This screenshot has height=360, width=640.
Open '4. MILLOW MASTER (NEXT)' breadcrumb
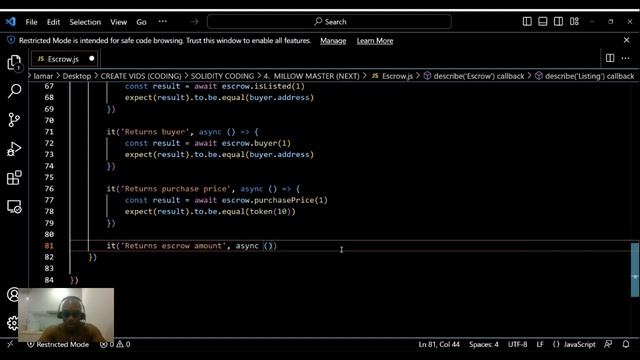[311, 76]
